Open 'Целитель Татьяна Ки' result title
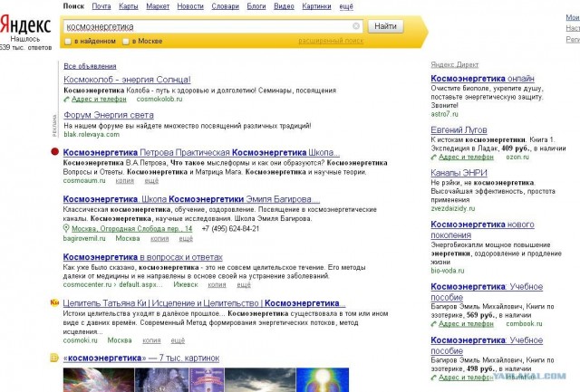Viewport: 580px width, 392px height. point(204,303)
